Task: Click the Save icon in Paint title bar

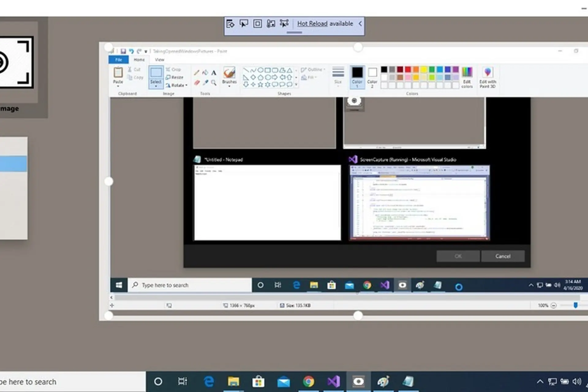Action: [123, 51]
